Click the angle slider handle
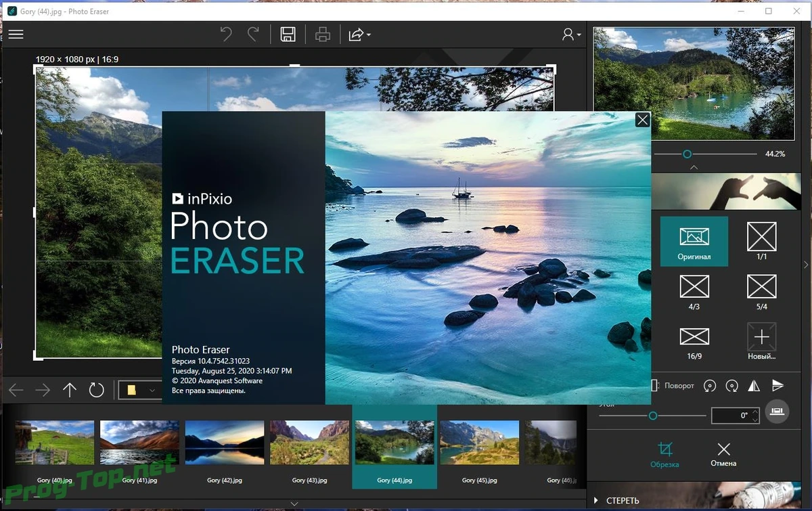This screenshot has width=812, height=511. coord(653,416)
